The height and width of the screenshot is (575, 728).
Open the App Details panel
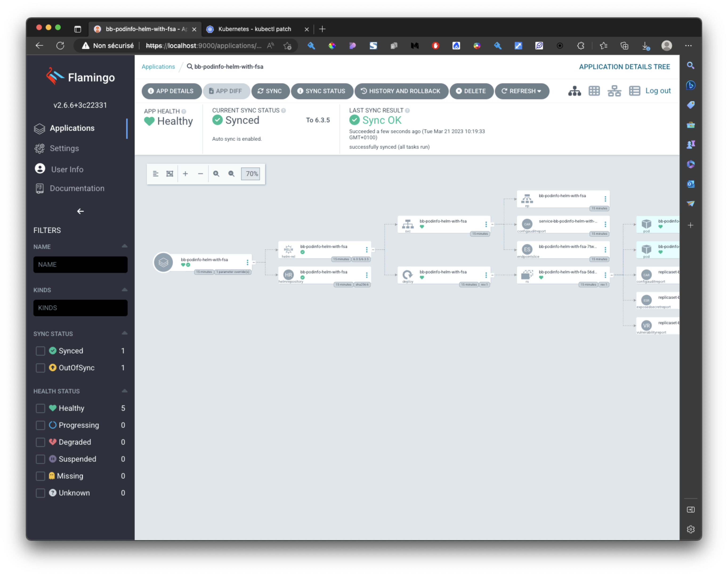click(171, 91)
